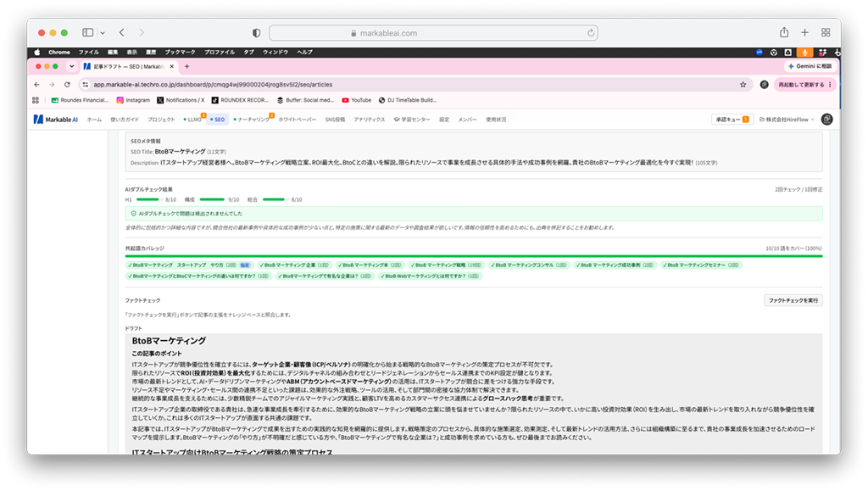Reload page via Safari address bar icon
This screenshot has height=491, width=868.
pos(591,33)
